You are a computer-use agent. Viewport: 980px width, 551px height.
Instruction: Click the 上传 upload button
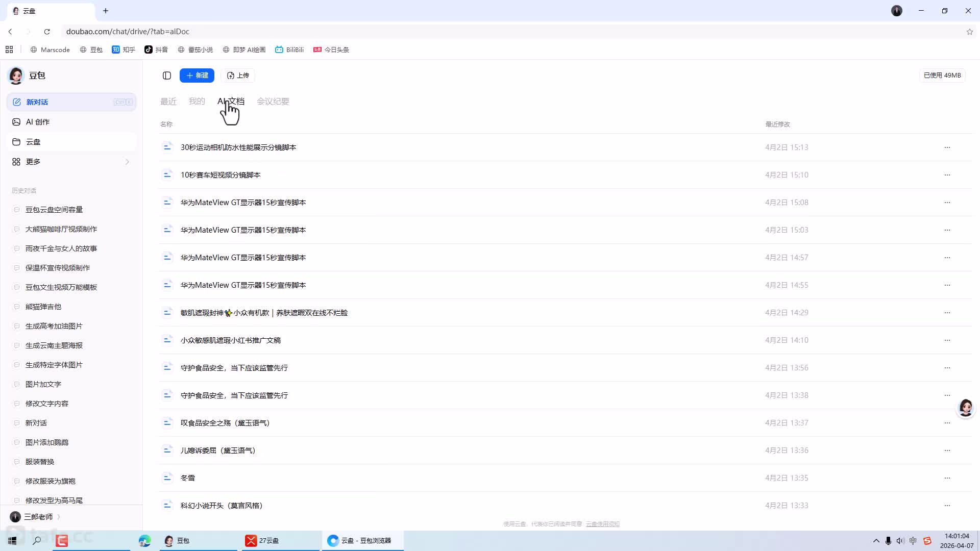point(238,76)
